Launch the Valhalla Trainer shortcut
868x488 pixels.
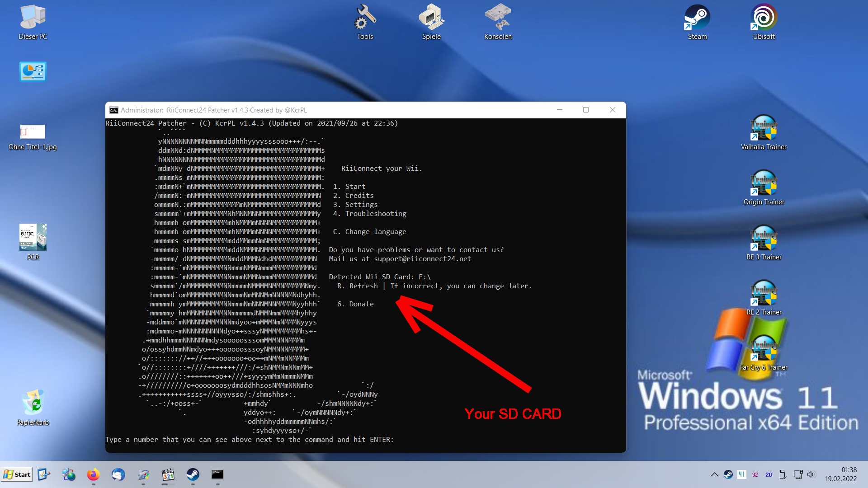coord(764,133)
